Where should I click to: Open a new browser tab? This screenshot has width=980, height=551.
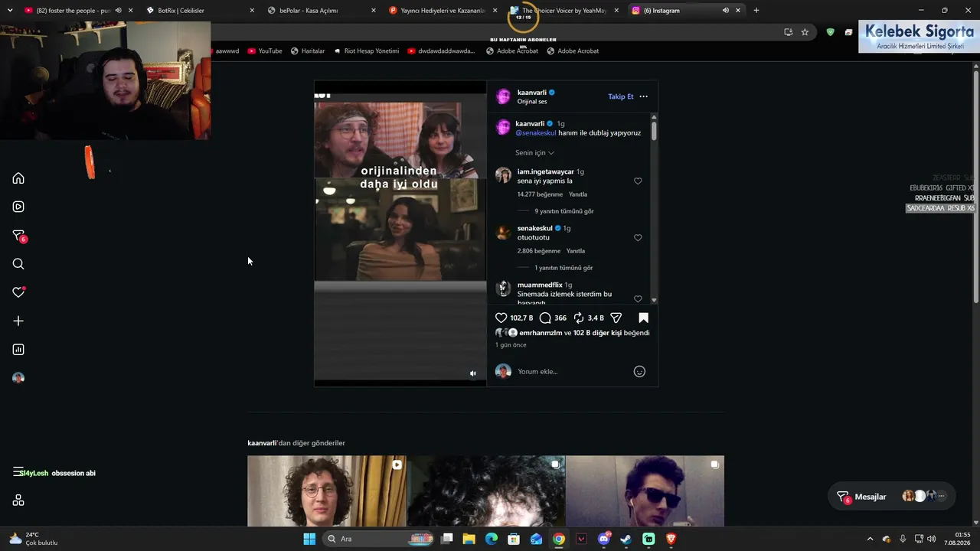pyautogui.click(x=756, y=11)
